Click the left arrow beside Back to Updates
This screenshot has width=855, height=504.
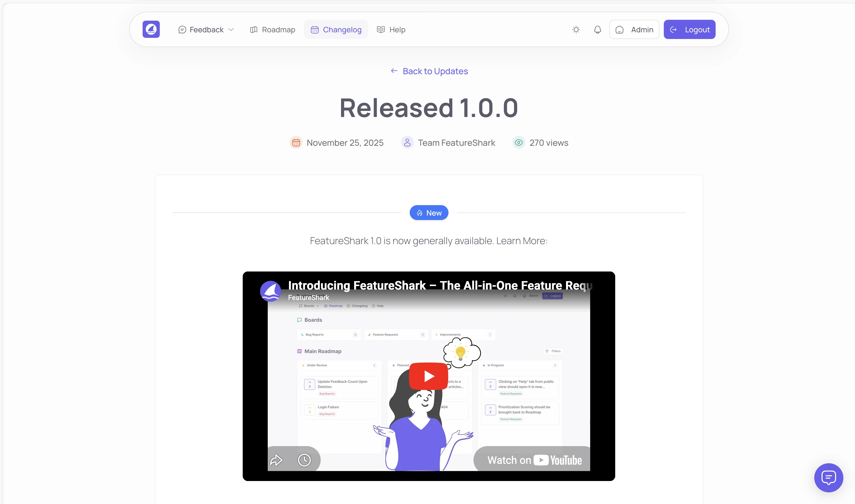pyautogui.click(x=394, y=71)
